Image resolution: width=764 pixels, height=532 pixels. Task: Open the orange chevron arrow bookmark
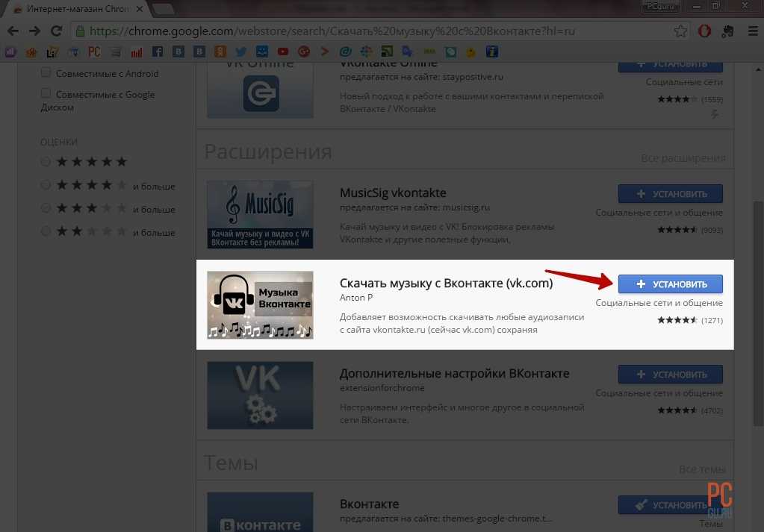tap(325, 51)
